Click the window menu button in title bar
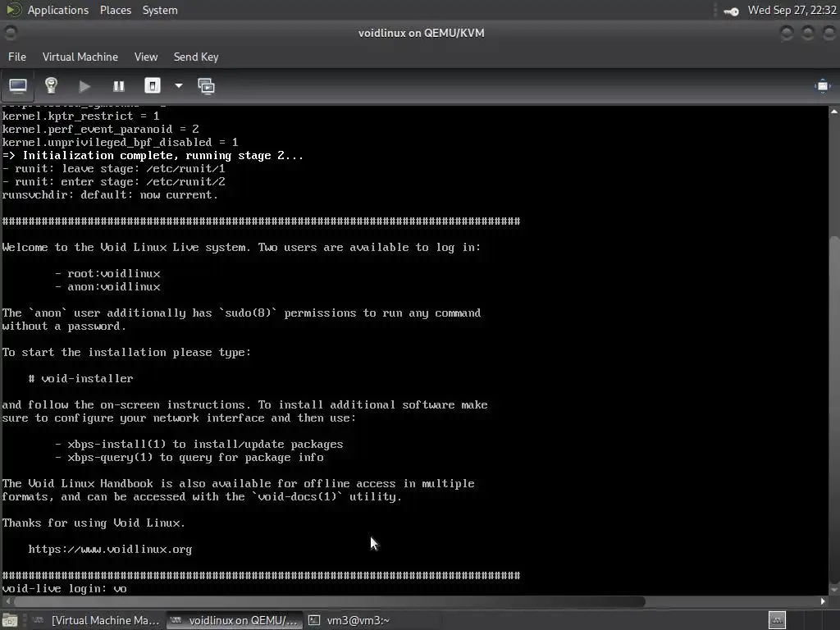Image resolution: width=840 pixels, height=630 pixels. [10, 33]
